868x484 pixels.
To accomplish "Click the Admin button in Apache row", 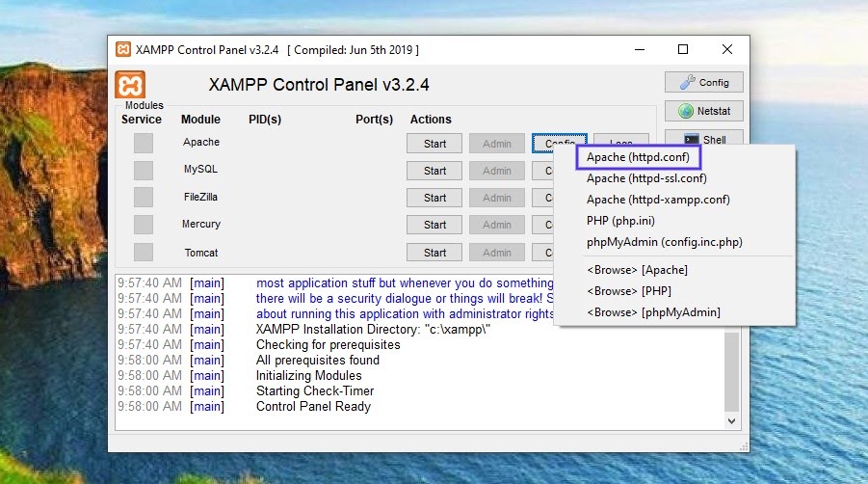I will 496,144.
